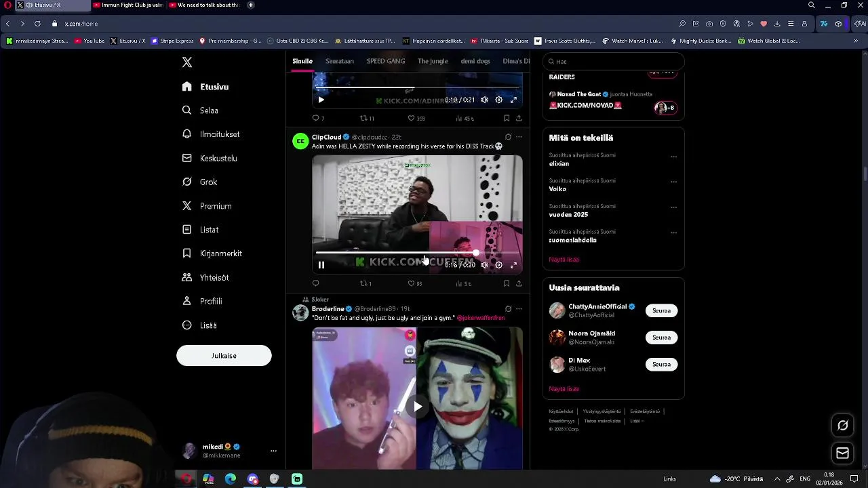Mute the ClipCloud video

coord(484,265)
